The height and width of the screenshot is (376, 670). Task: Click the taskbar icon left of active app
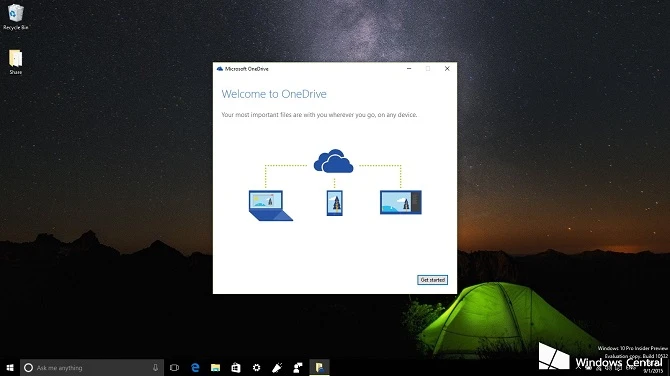pos(298,367)
